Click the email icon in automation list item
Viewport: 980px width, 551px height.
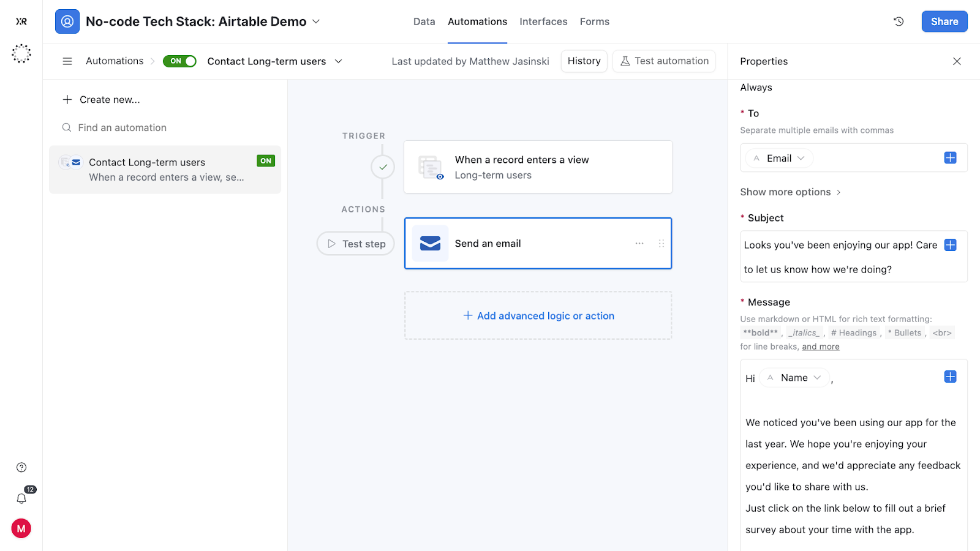tap(77, 162)
